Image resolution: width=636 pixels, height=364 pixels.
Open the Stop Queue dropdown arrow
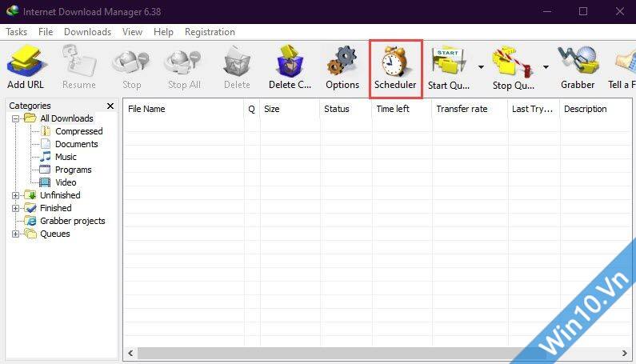click(x=546, y=67)
